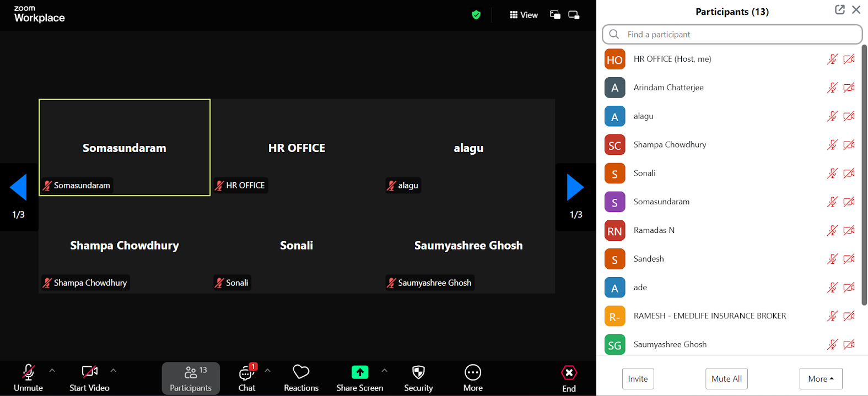The image size is (868, 396).
Task: Pop out the Participants panel
Action: [839, 10]
